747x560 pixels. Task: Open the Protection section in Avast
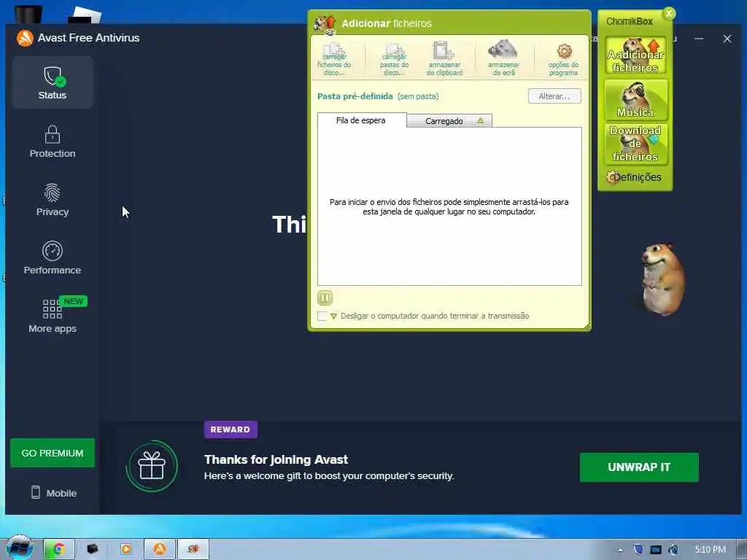click(x=53, y=141)
